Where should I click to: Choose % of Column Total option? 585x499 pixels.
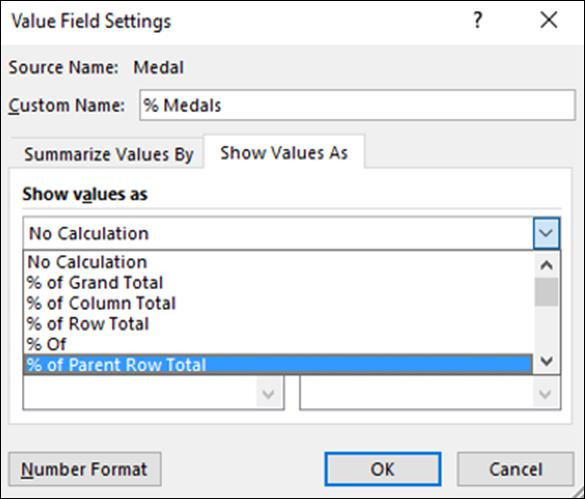click(278, 303)
